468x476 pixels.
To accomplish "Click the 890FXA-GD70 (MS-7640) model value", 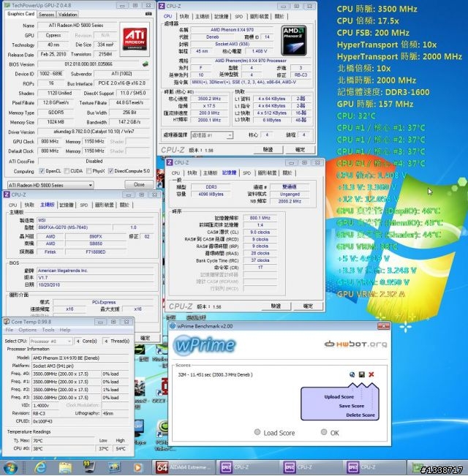I will point(75,227).
